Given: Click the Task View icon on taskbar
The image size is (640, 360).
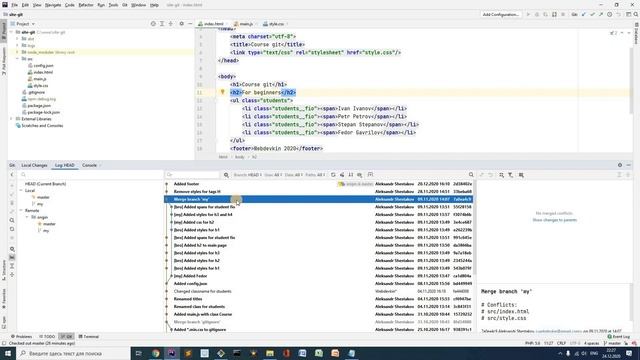Looking at the screenshot, I should (139, 353).
